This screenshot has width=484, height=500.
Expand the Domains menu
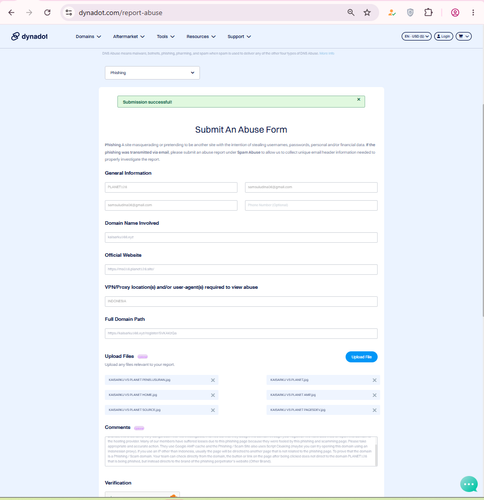88,36
